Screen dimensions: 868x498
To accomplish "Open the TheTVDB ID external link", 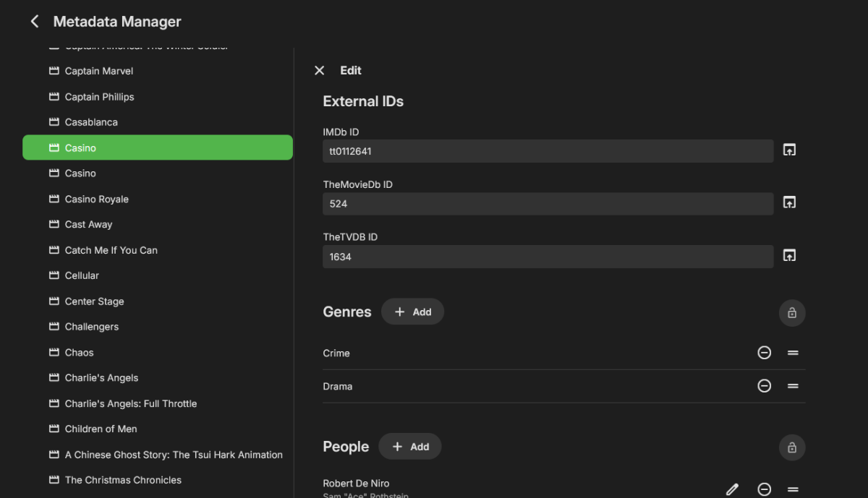I will pyautogui.click(x=789, y=255).
